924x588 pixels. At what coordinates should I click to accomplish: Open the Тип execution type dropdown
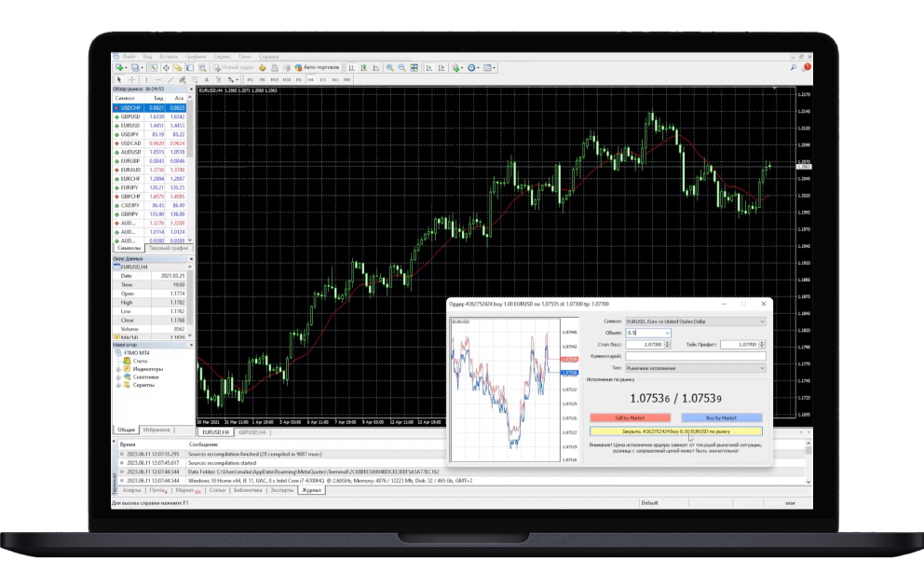[x=696, y=368]
